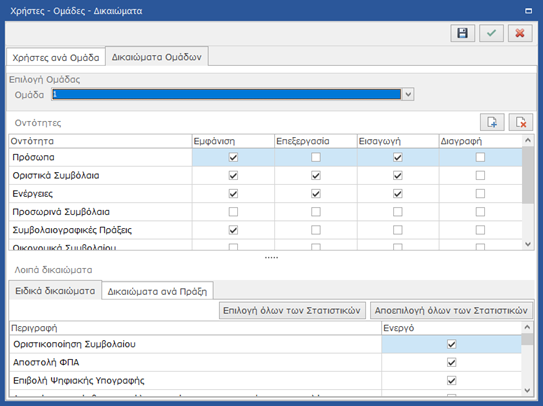Open Δικαιώματα ανά Πράξη tab

(157, 291)
